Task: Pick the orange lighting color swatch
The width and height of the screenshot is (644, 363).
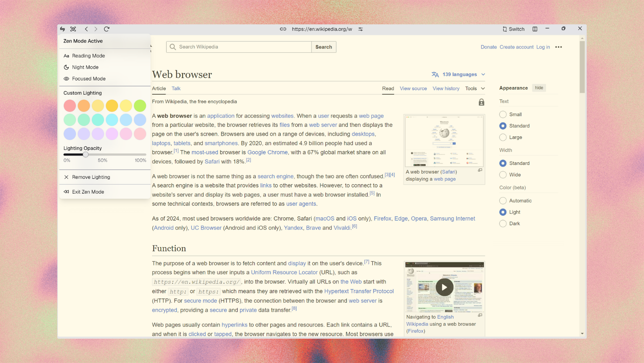Action: tap(84, 106)
